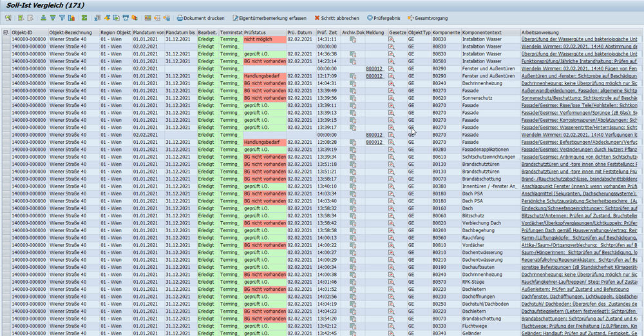Select the Prüfstatus column header
644x336 pixels.
pyautogui.click(x=256, y=32)
